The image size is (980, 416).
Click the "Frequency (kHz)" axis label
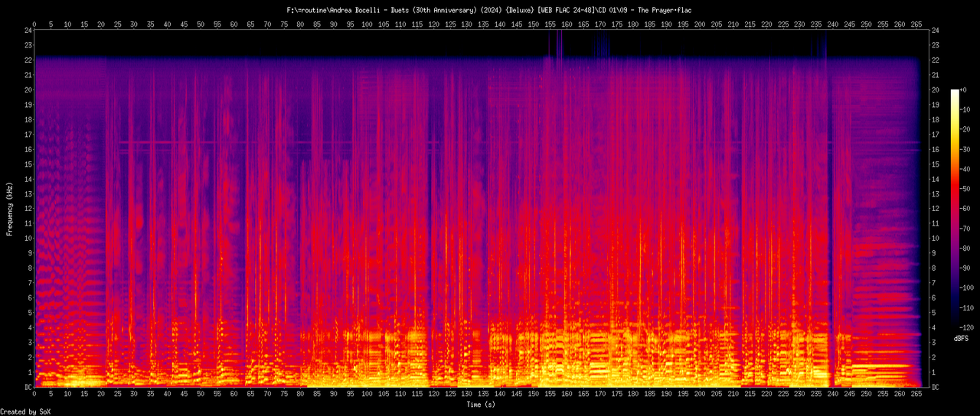(x=10, y=208)
